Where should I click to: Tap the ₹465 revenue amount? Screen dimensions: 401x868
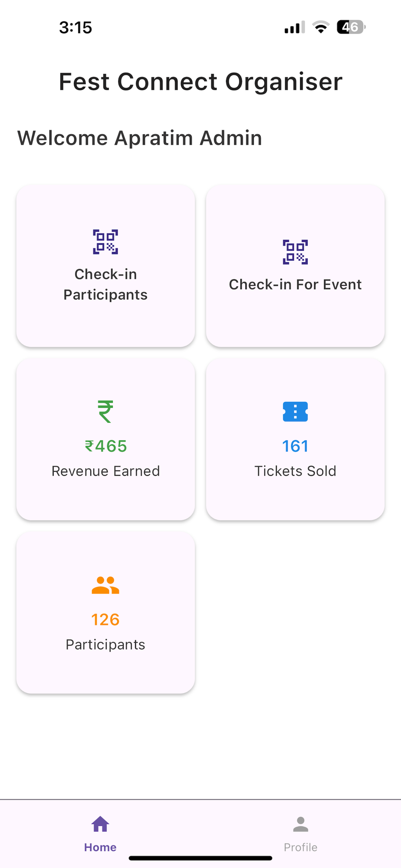click(105, 446)
